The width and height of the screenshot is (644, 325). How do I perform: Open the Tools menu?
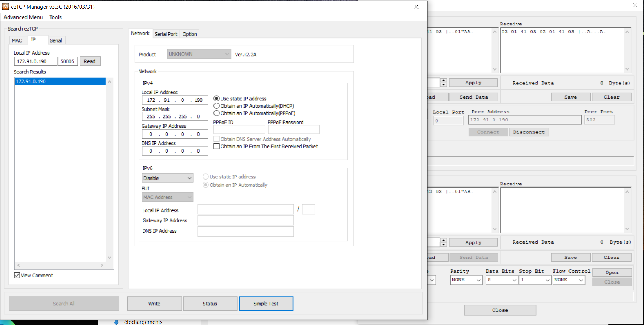(56, 17)
